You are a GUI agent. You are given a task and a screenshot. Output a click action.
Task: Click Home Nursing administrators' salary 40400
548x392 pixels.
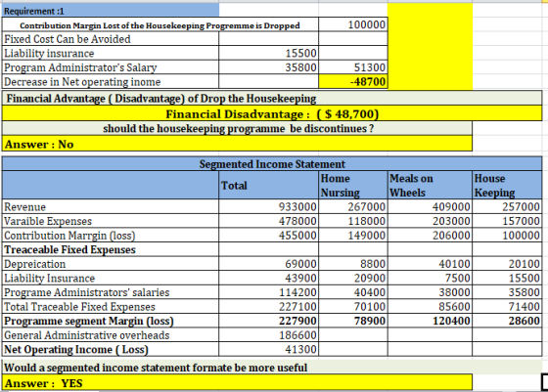click(353, 292)
